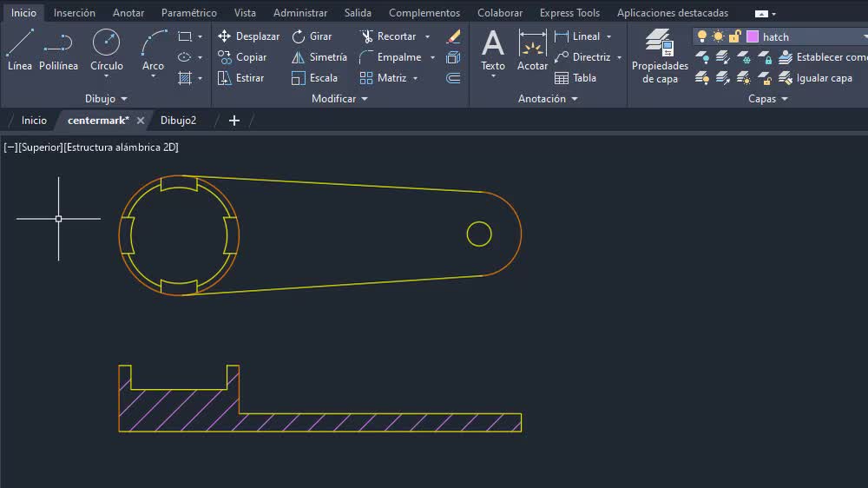Toggle hatch layer on/off light bulb
This screenshot has width=868, height=488.
[702, 36]
